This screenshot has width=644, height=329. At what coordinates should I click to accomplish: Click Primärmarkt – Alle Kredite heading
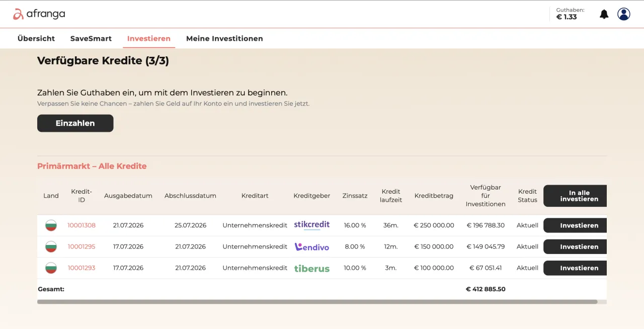(92, 166)
